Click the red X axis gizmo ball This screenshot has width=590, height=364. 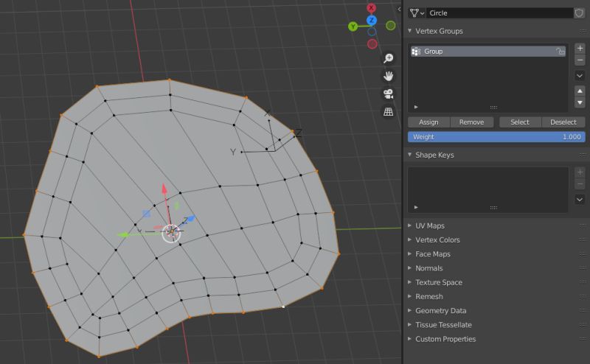(x=372, y=7)
